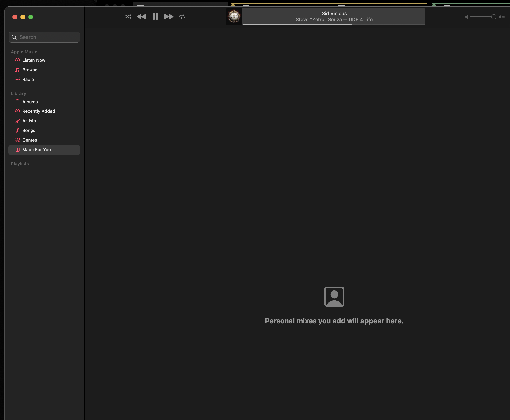Image resolution: width=510 pixels, height=420 pixels.
Task: Show library Genres
Action: pyautogui.click(x=30, y=140)
